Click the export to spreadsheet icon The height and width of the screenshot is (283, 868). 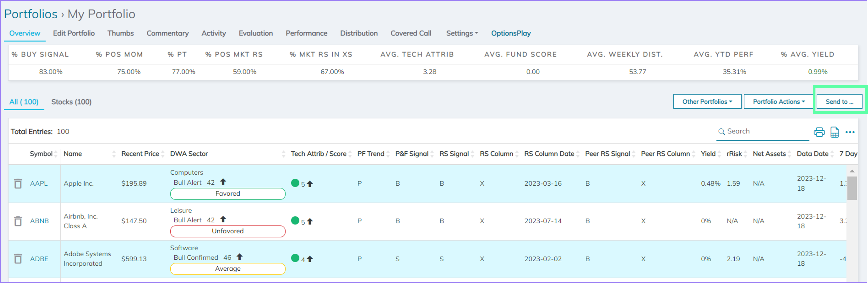coord(835,132)
